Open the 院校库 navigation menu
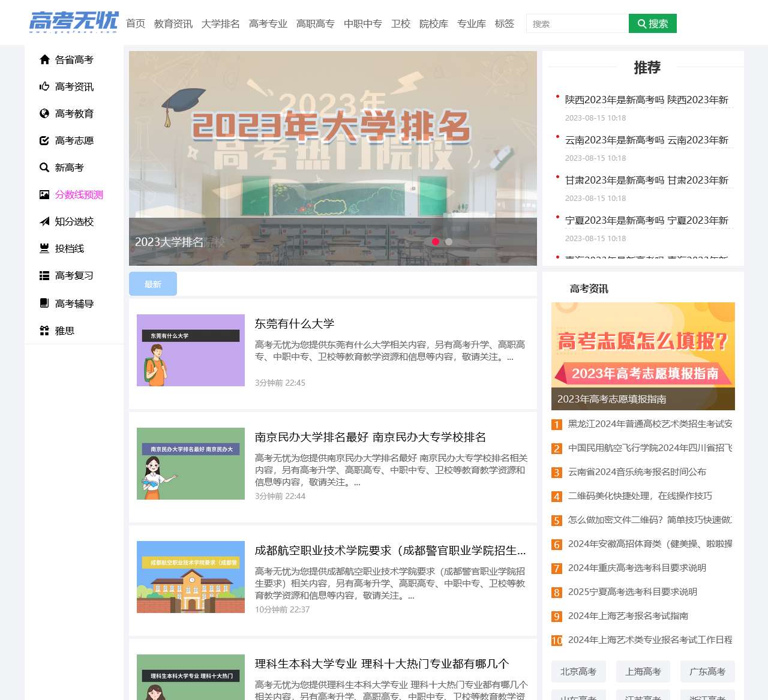 [x=434, y=24]
